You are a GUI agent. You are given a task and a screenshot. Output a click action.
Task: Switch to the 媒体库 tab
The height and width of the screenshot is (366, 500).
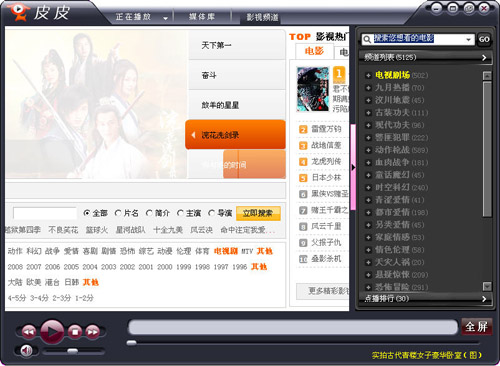(202, 17)
